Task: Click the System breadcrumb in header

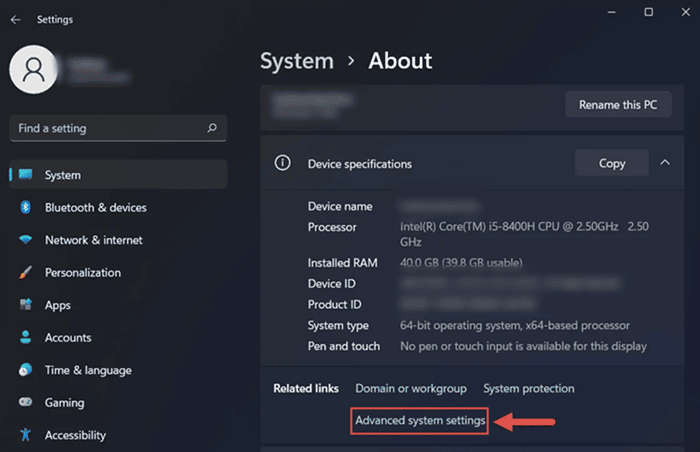Action: click(x=295, y=61)
